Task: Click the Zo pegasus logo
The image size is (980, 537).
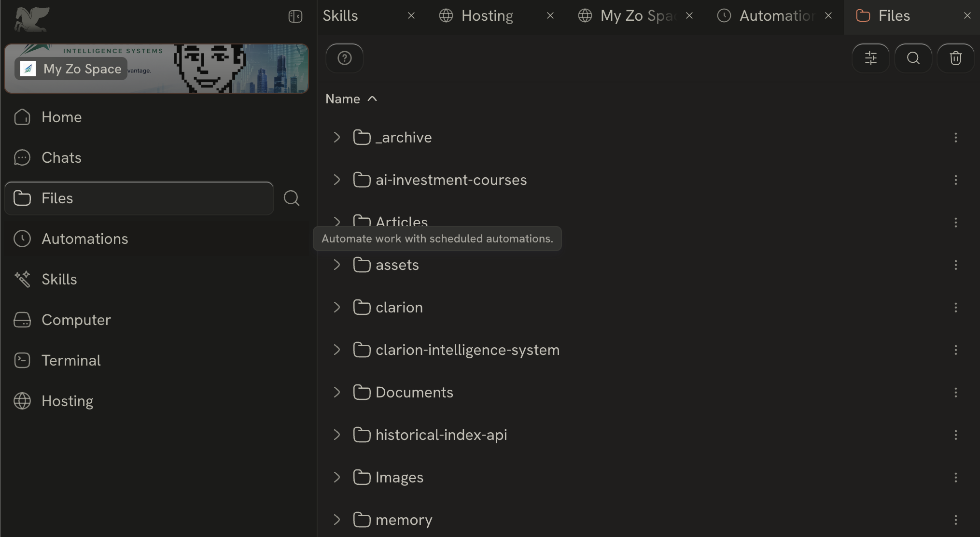Action: [x=31, y=19]
